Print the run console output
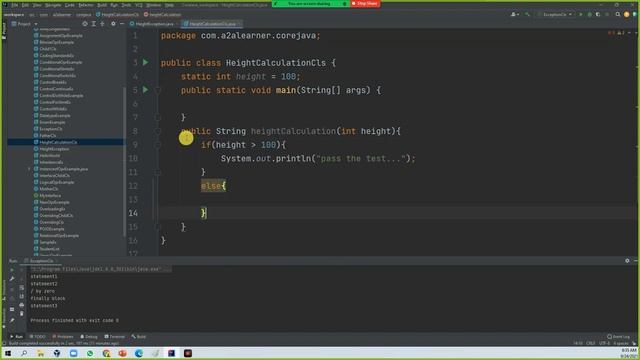 [x=22, y=305]
